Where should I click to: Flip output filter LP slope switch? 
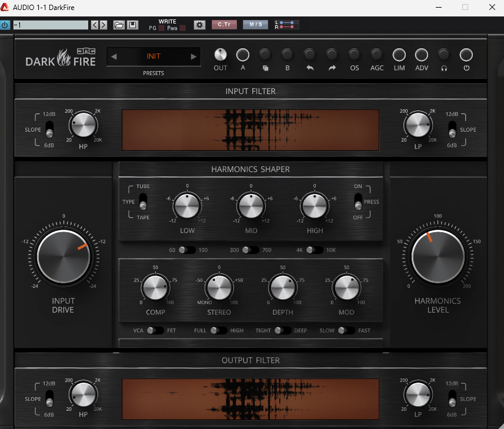pos(452,398)
